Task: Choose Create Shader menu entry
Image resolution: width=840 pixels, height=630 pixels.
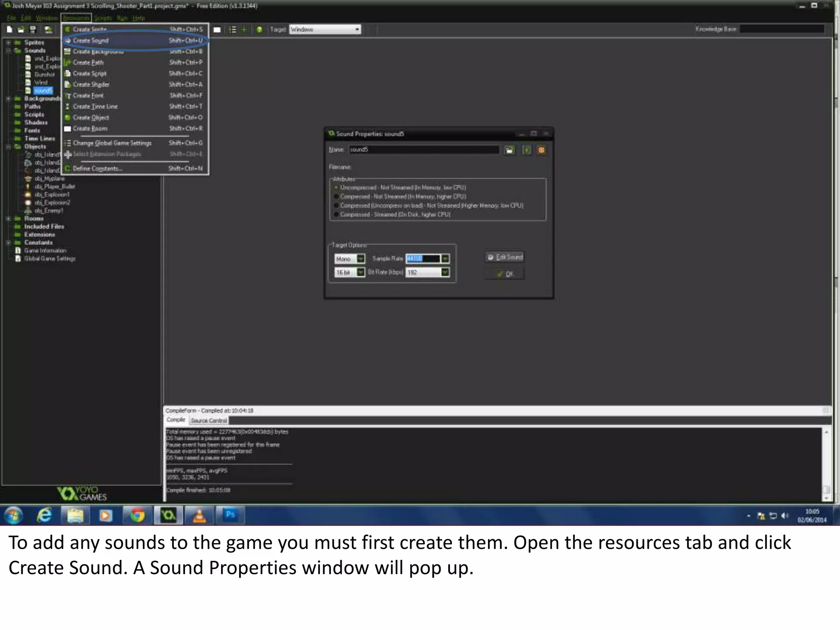Action: pos(135,84)
